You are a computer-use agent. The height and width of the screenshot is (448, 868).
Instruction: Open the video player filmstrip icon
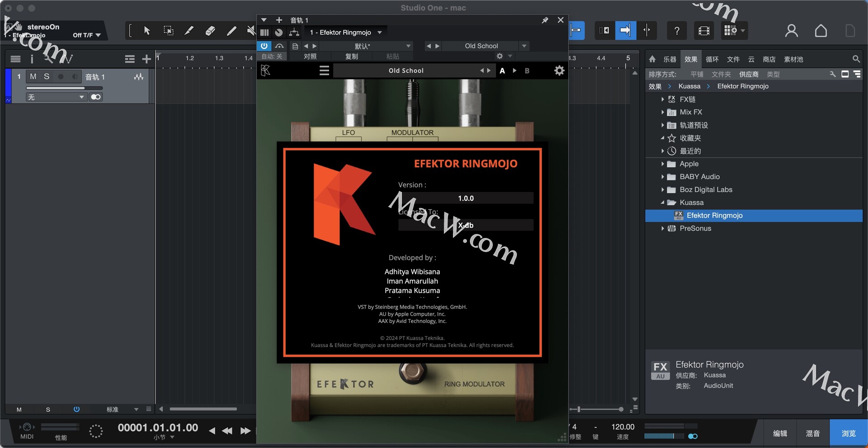pyautogui.click(x=704, y=31)
